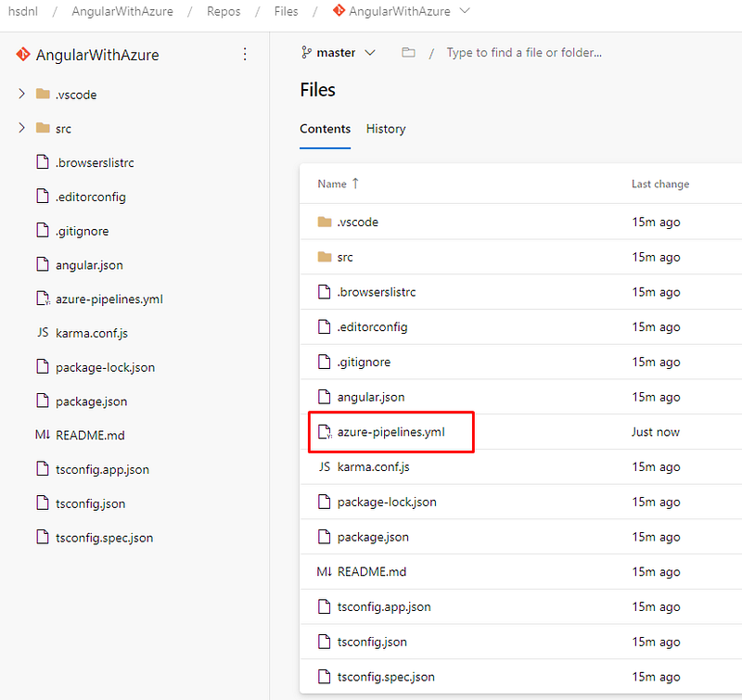
Task: Open .browserslistrc in the files list
Action: pos(377,292)
